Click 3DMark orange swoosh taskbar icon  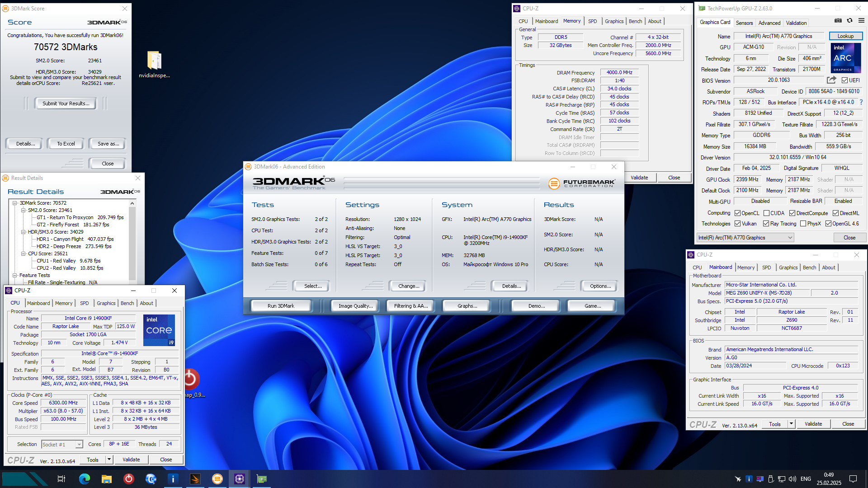coord(195,479)
